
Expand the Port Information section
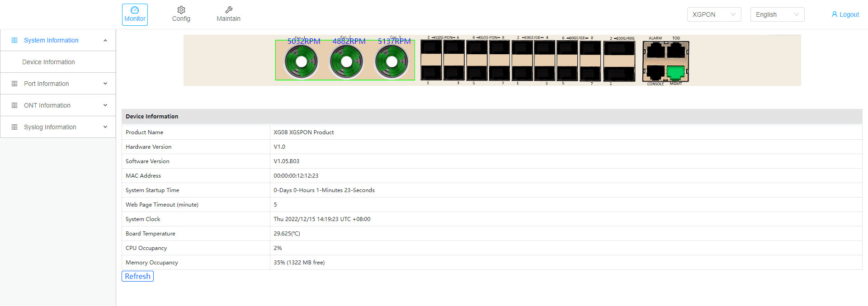click(58, 84)
